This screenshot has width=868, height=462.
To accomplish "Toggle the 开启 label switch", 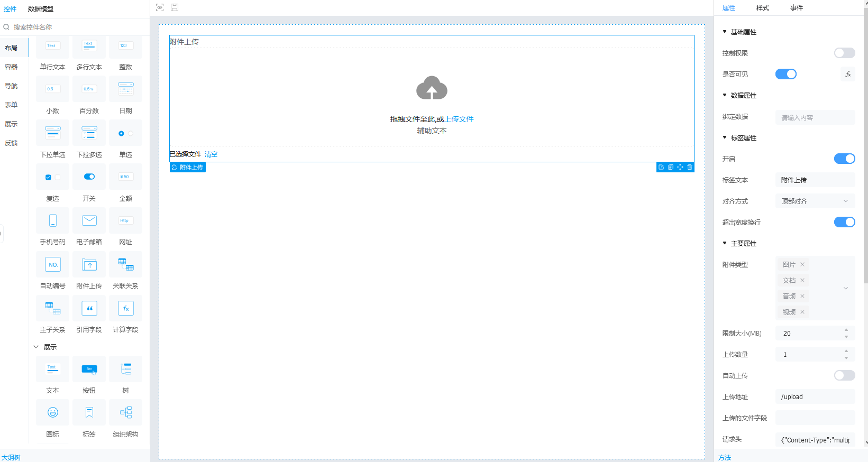I will pos(844,159).
